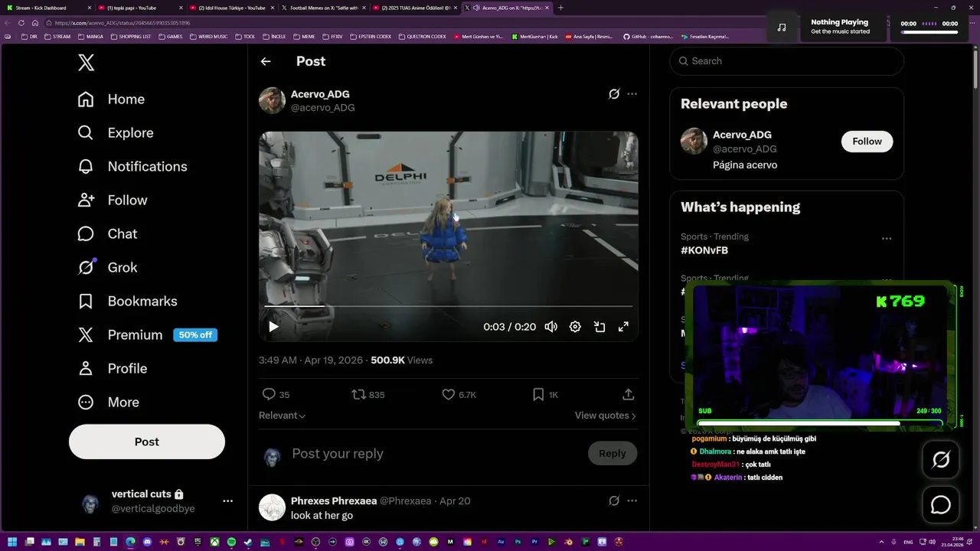Open more options for #KONvFB trend
The height and width of the screenshot is (551, 980).
887,239
